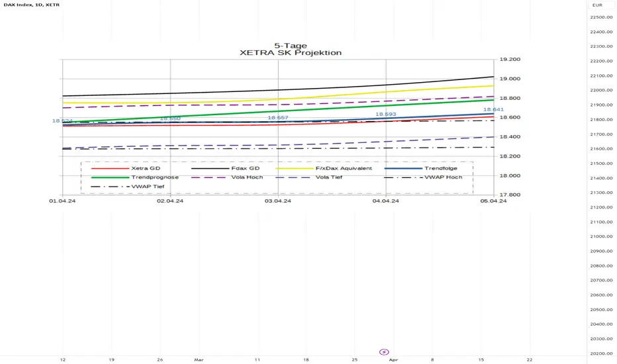Click the red Xetra GD legend line

point(110,168)
